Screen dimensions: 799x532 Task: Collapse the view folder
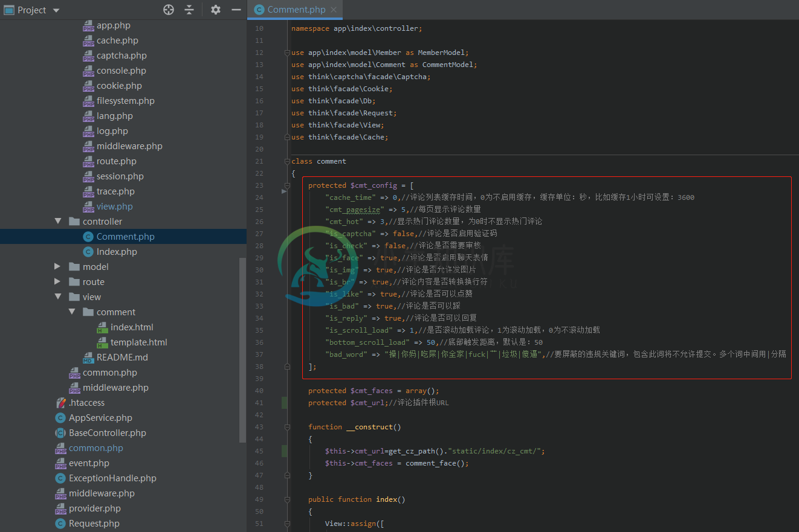58,297
